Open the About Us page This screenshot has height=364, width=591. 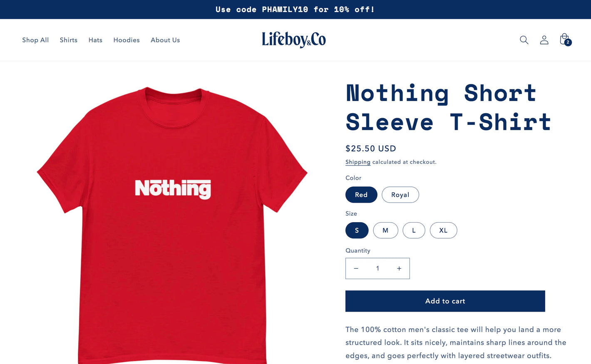[165, 40]
